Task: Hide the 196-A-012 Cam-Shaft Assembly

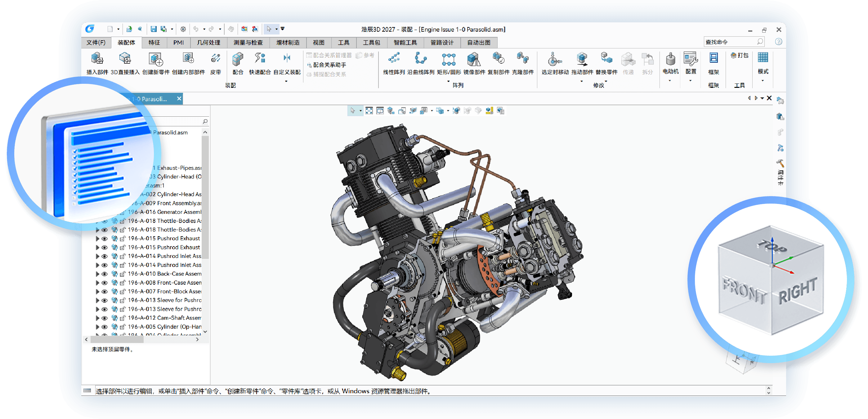Action: point(105,318)
